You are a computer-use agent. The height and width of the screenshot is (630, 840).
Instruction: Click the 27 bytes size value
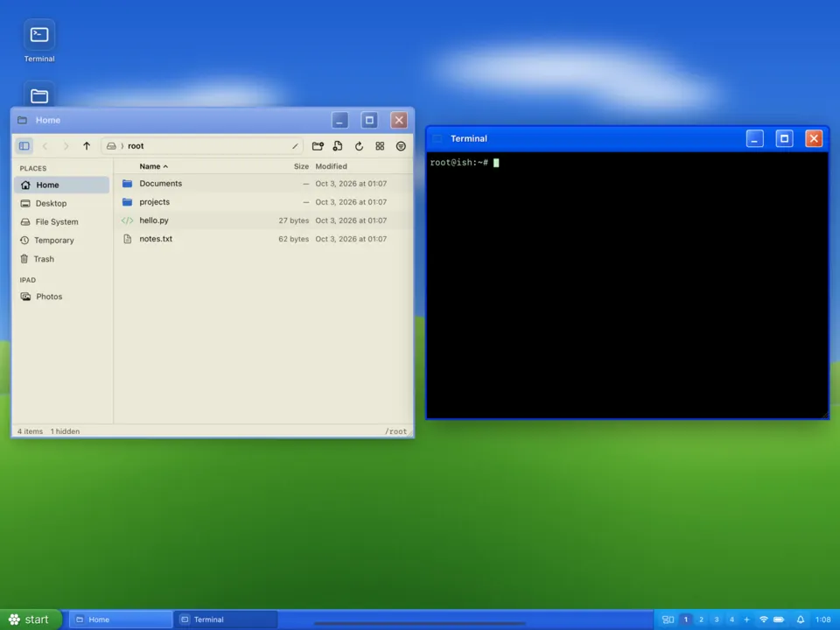(x=294, y=220)
